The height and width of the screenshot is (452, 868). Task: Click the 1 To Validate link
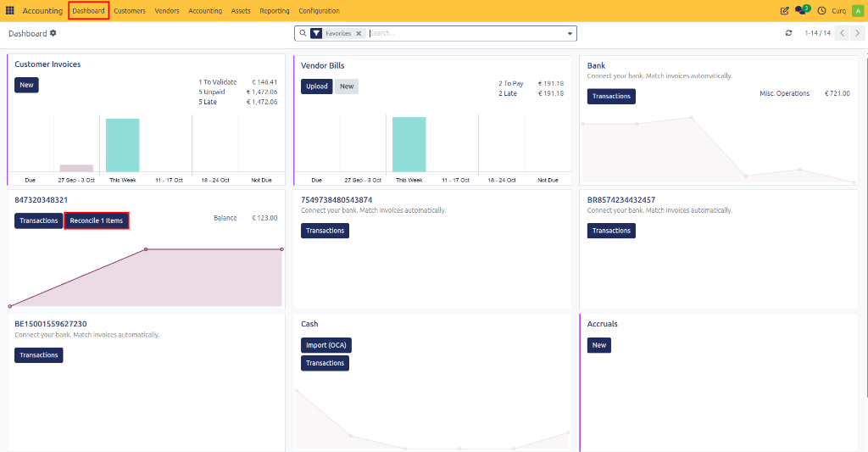pos(218,82)
